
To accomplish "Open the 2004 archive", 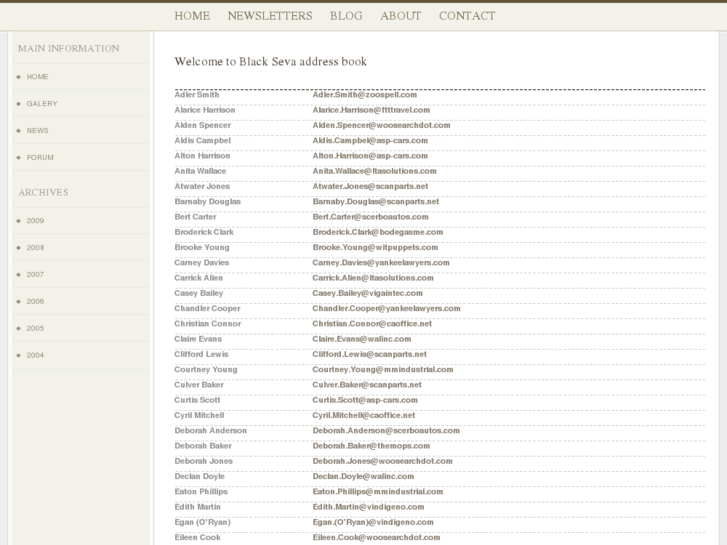I will (x=35, y=355).
